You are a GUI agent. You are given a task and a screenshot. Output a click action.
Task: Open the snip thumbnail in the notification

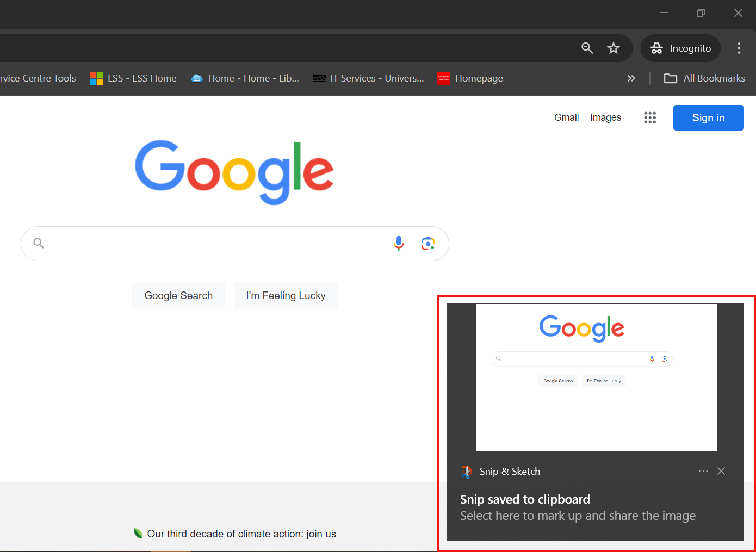coord(596,377)
